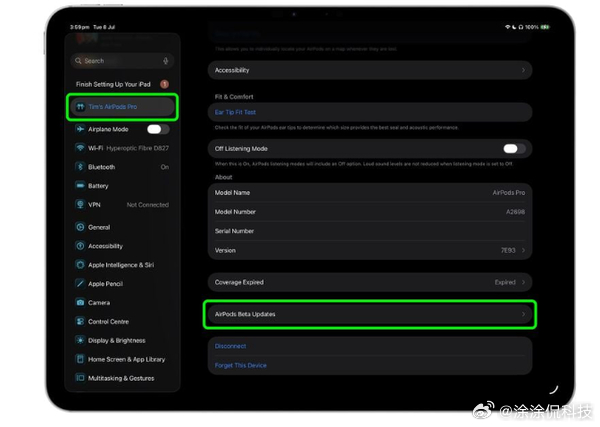Tap the red notification badge
The width and height of the screenshot is (600, 427).
[x=165, y=84]
